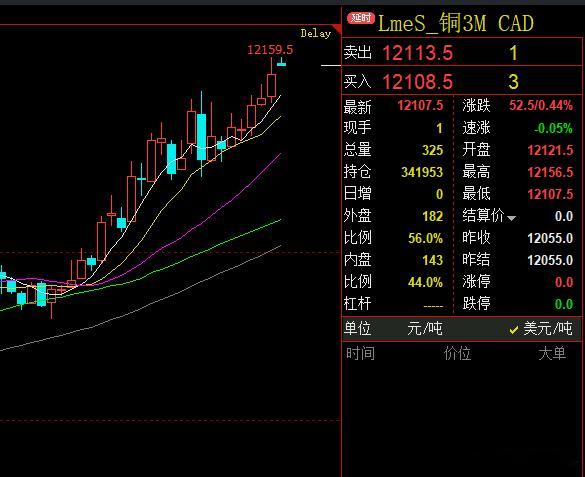Click the 昨结 value 12055.0
The height and width of the screenshot is (477, 585).
(x=550, y=260)
